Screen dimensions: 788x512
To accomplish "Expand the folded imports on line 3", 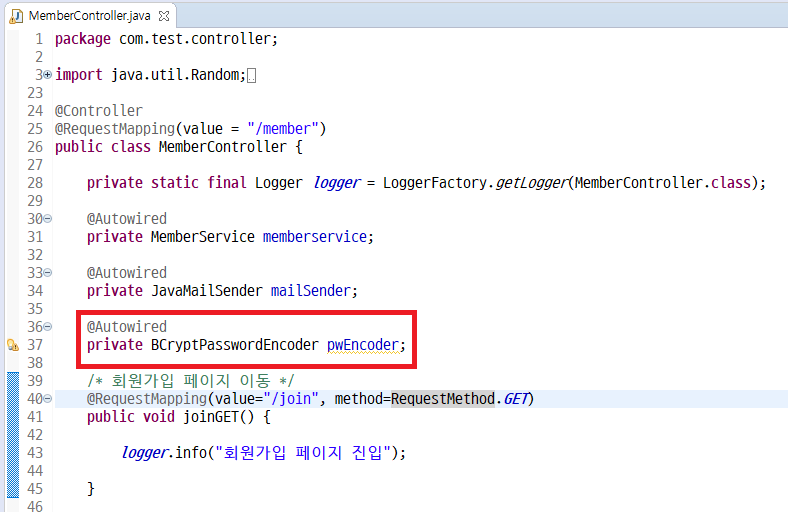I will pos(47,75).
